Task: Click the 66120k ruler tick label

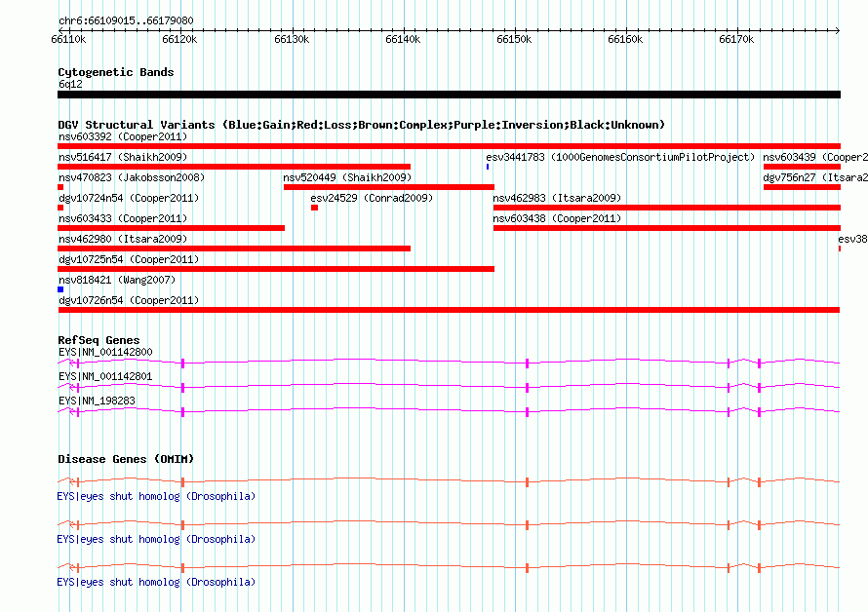Action: coord(179,39)
